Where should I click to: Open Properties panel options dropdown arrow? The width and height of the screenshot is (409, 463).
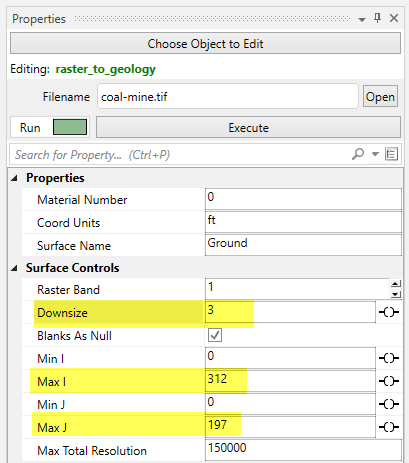click(362, 20)
